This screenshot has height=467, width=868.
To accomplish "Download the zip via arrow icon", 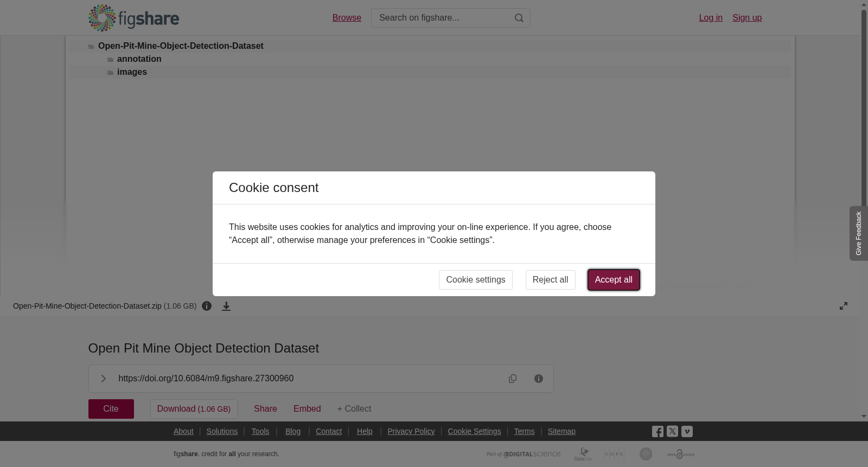I will pyautogui.click(x=226, y=306).
